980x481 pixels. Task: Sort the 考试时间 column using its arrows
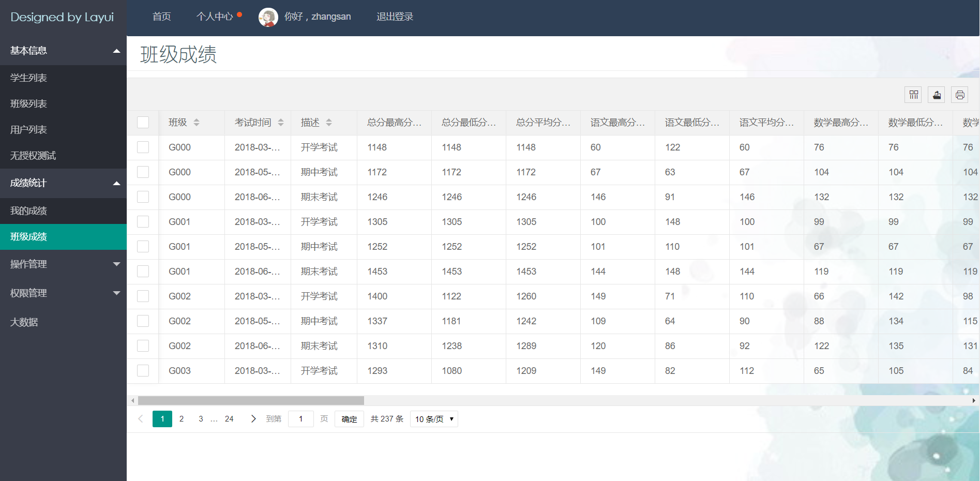pos(281,123)
